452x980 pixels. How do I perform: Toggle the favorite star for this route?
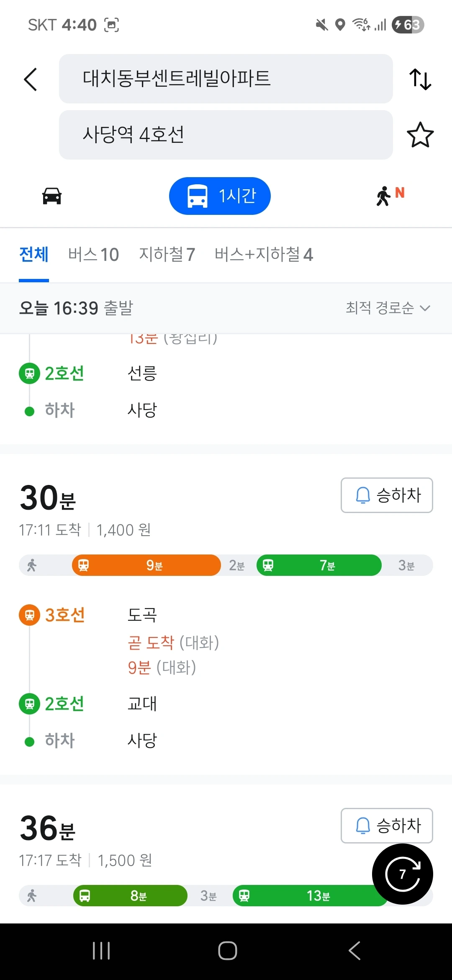(x=420, y=135)
